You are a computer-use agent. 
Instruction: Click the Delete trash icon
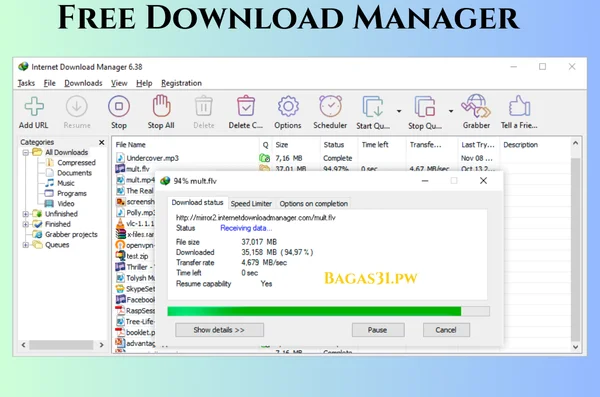pos(204,106)
